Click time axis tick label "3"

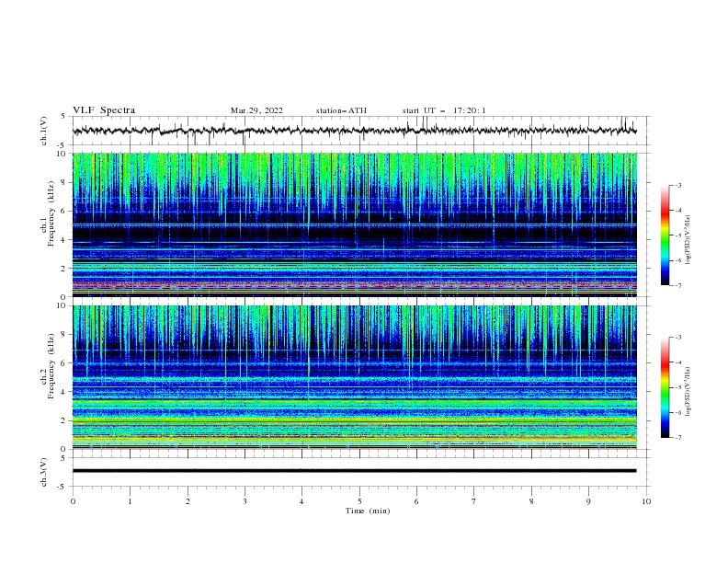[x=245, y=501]
